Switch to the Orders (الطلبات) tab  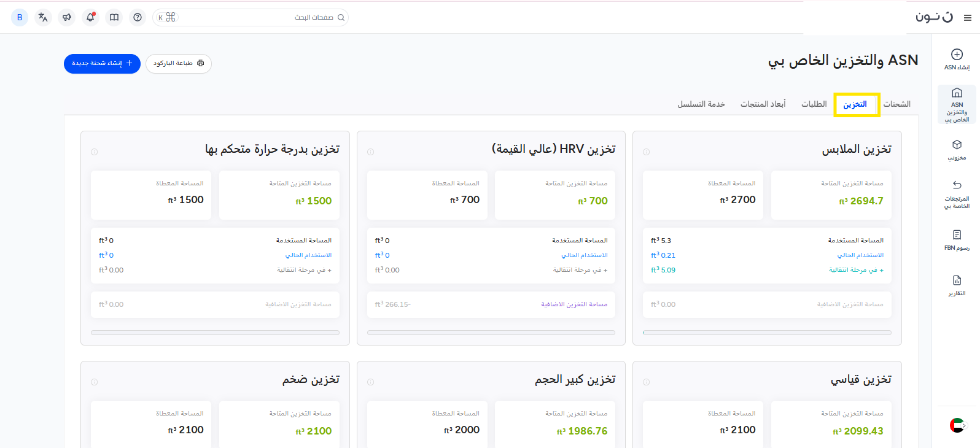(814, 104)
